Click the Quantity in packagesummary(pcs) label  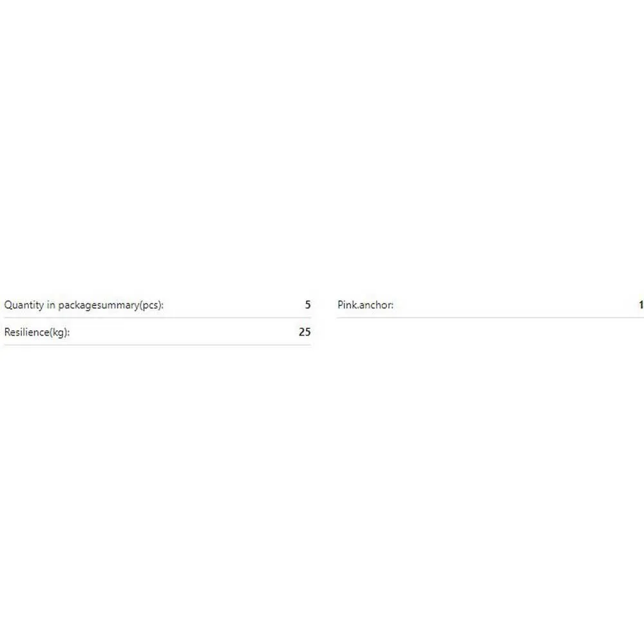pos(84,305)
